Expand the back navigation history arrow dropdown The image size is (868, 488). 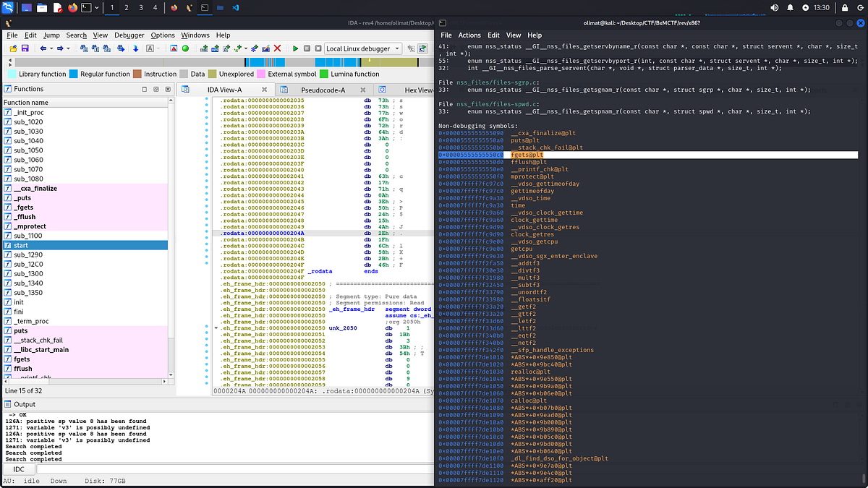(51, 48)
